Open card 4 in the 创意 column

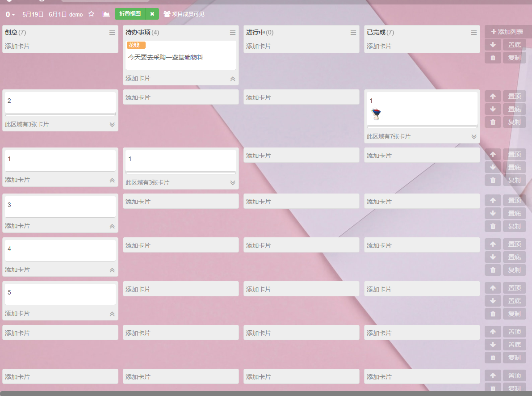click(60, 250)
